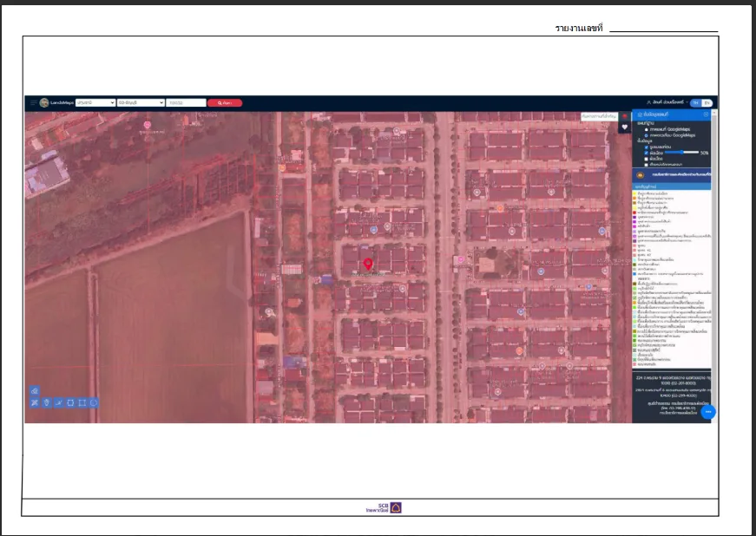This screenshot has height=536, width=756.
Task: Select the circle drawing tool
Action: [x=94, y=402]
